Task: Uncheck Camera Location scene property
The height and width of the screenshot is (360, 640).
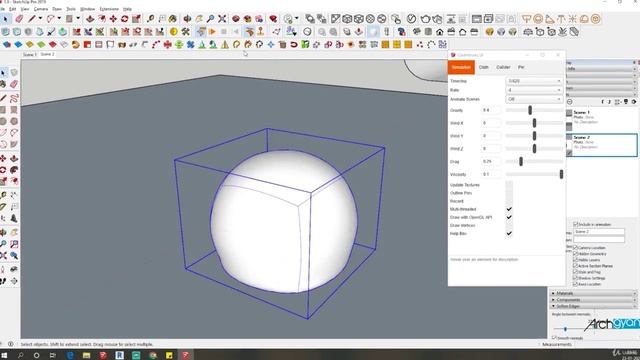Action: [576, 248]
